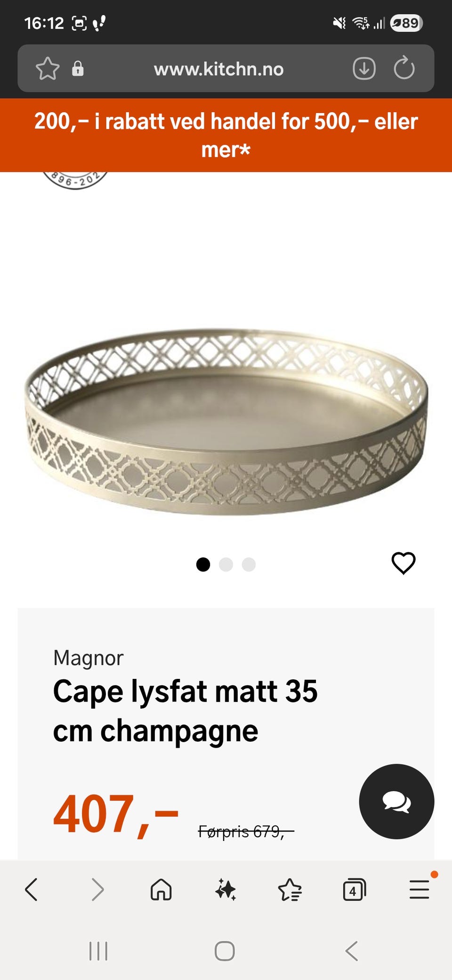Select first image carousel dot
The height and width of the screenshot is (980, 452).
[x=203, y=564]
